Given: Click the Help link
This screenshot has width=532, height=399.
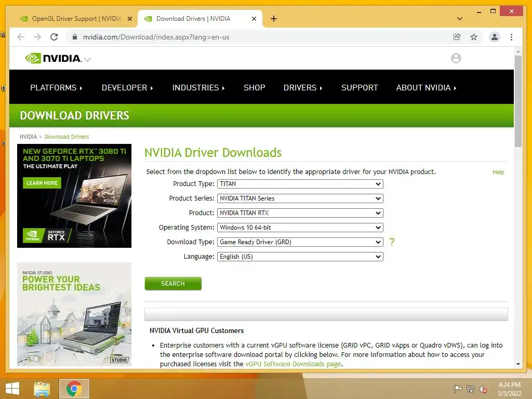Looking at the screenshot, I should 498,172.
